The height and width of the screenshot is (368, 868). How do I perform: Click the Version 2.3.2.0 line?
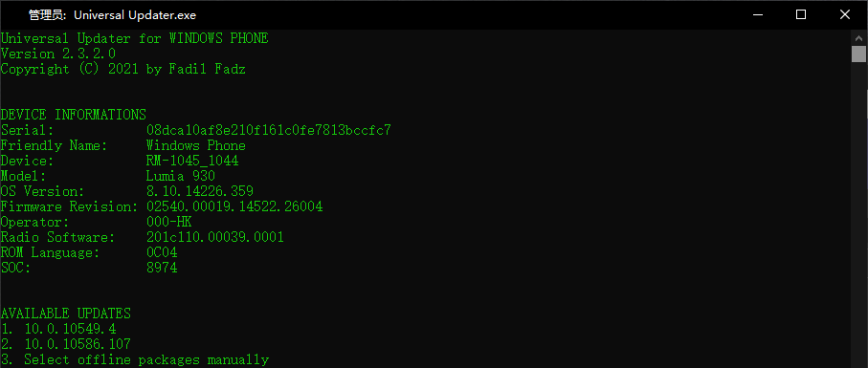click(58, 54)
